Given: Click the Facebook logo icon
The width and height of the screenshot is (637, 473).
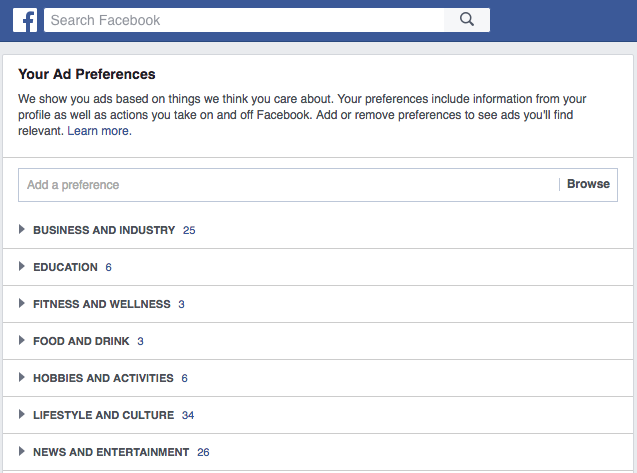Looking at the screenshot, I should coord(25,20).
